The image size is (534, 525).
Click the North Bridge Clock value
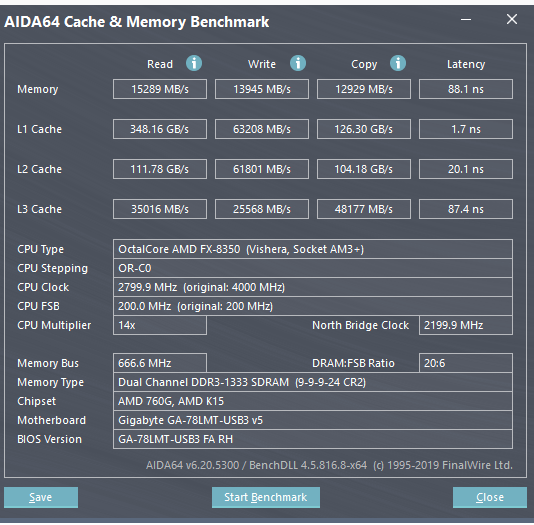(466, 325)
